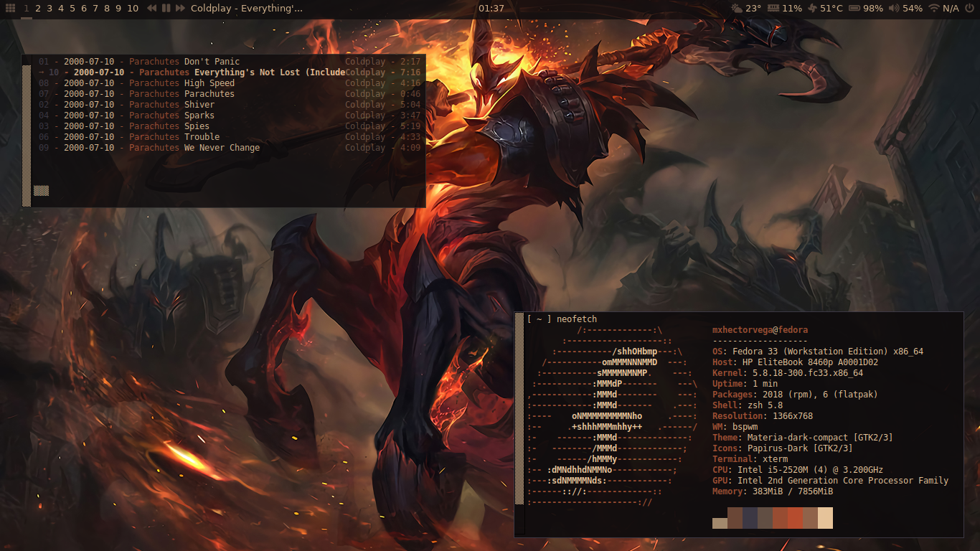Viewport: 980px width, 551px height.
Task: Click the 'Coldplay - Everything'...' now-playing title
Action: click(247, 9)
